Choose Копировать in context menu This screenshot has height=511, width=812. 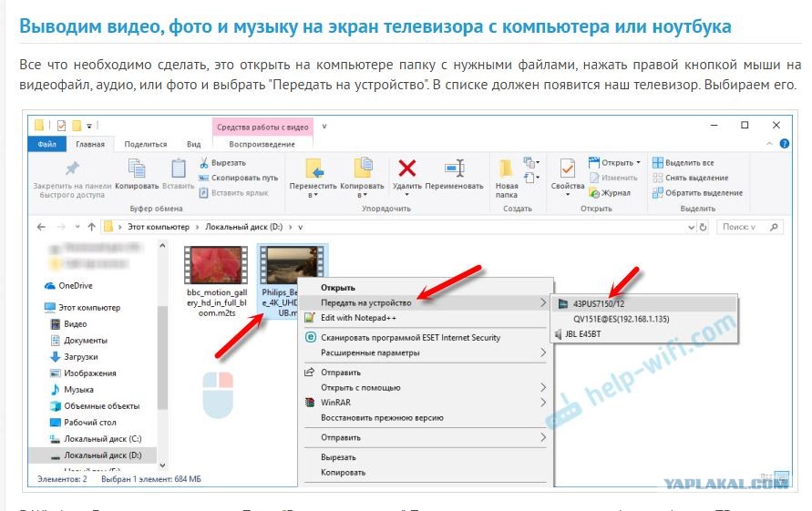[425, 472]
